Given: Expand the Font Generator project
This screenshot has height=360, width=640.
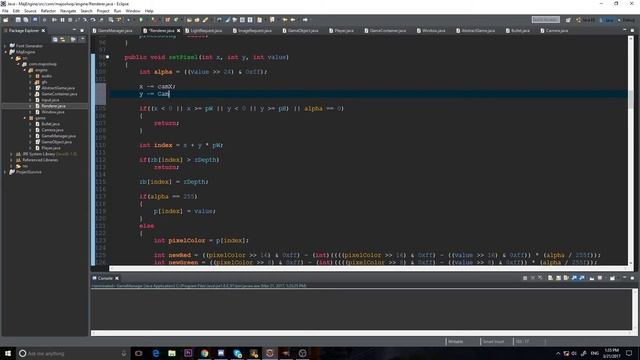Looking at the screenshot, I should 5,46.
